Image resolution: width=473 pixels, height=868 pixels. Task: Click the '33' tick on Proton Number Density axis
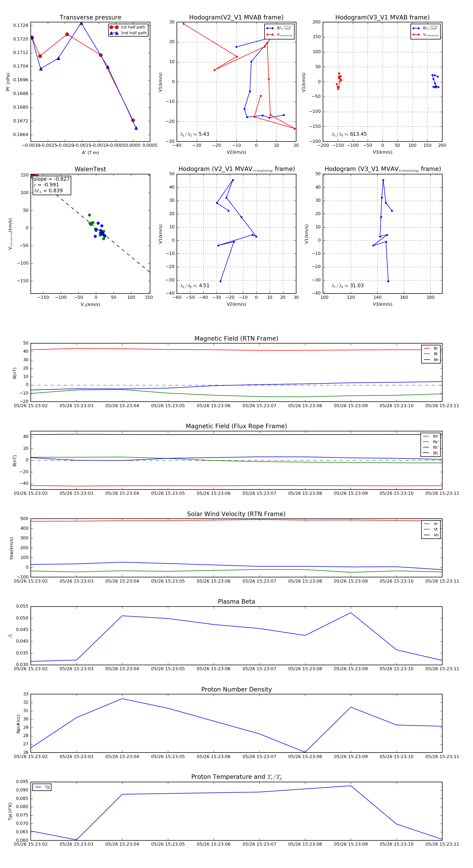26,694
